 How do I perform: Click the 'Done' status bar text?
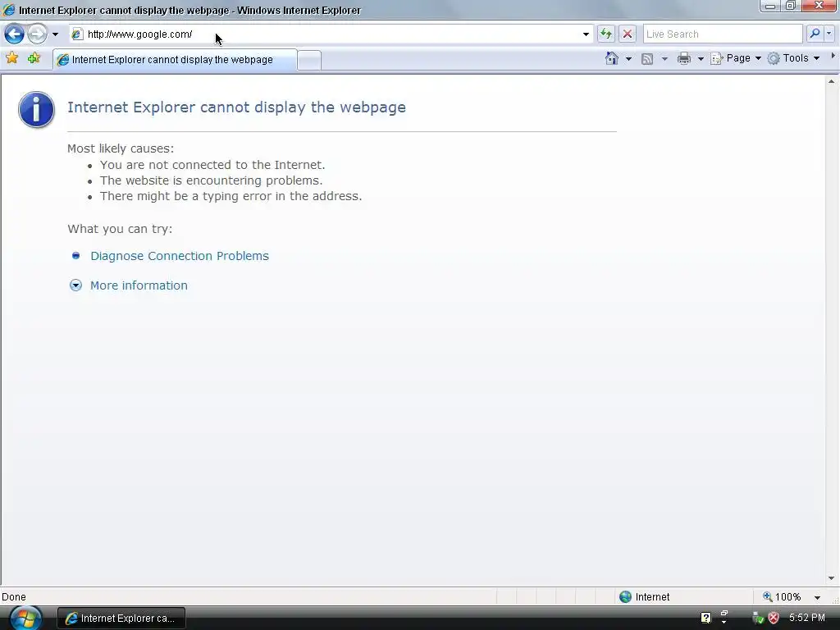pyautogui.click(x=14, y=597)
